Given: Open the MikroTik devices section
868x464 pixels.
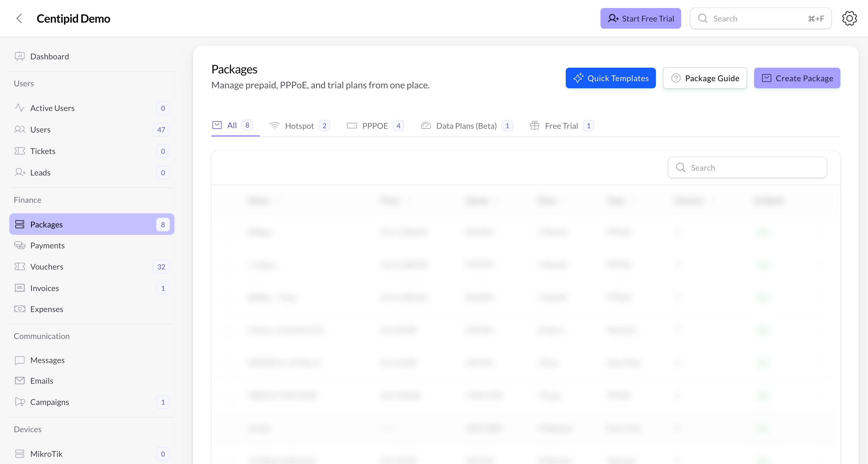Looking at the screenshot, I should pos(46,454).
